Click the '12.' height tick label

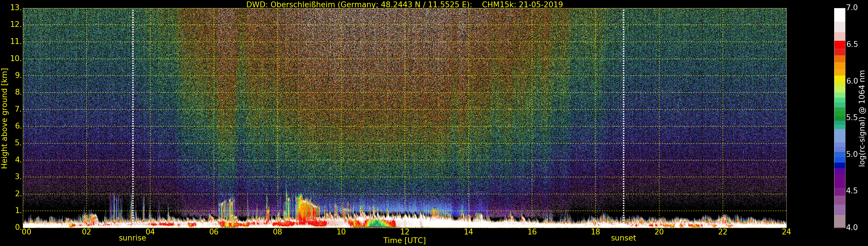tap(16, 25)
